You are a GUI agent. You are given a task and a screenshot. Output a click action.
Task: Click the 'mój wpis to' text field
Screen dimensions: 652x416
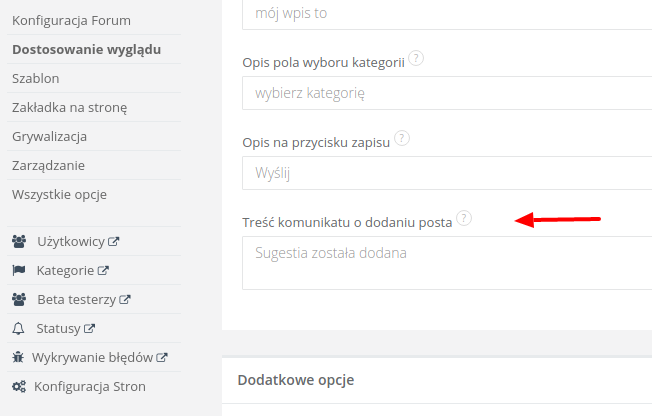tap(446, 14)
